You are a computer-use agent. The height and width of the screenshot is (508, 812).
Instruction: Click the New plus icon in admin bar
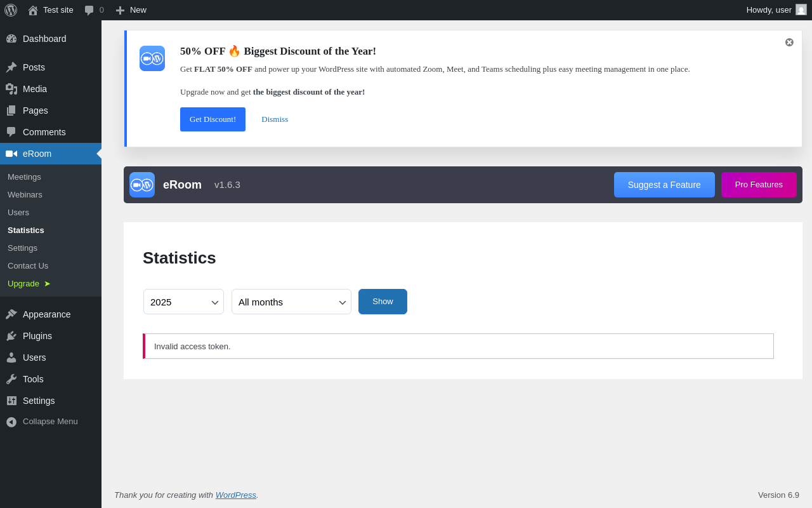120,10
